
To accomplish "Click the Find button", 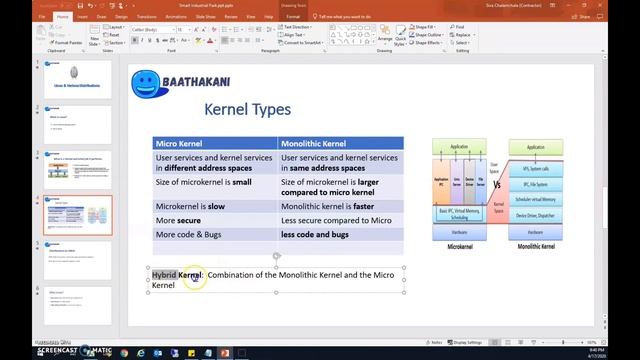I will coord(457,27).
